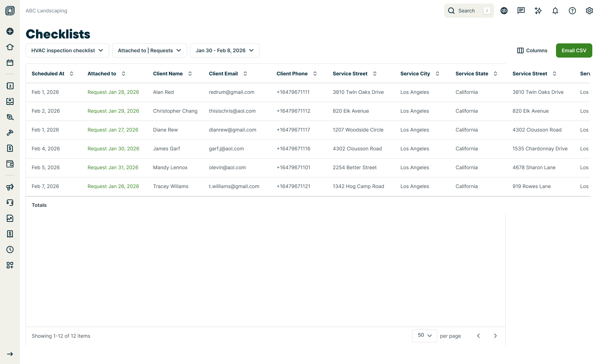Open notifications bell icon
The width and height of the screenshot is (598, 364).
pos(555,11)
